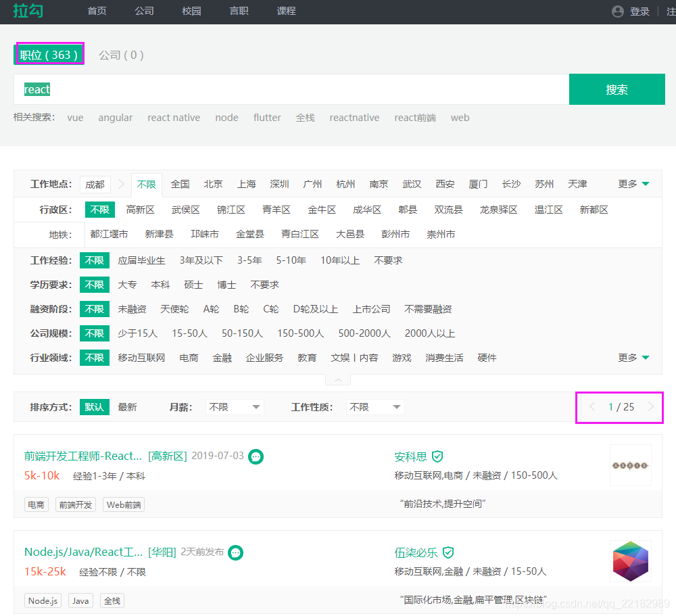Click the 登录 link
Screen dimensions: 676x616
(639, 11)
